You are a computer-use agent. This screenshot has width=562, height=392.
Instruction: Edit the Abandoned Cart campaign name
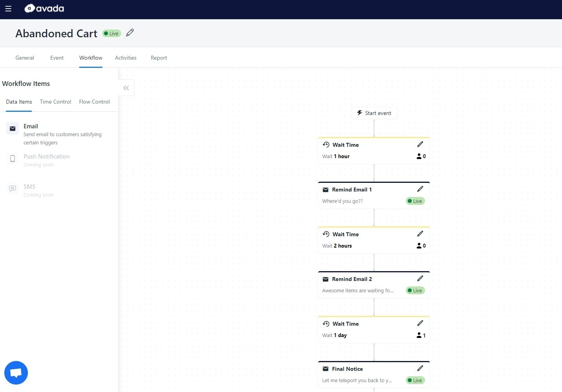tap(130, 33)
